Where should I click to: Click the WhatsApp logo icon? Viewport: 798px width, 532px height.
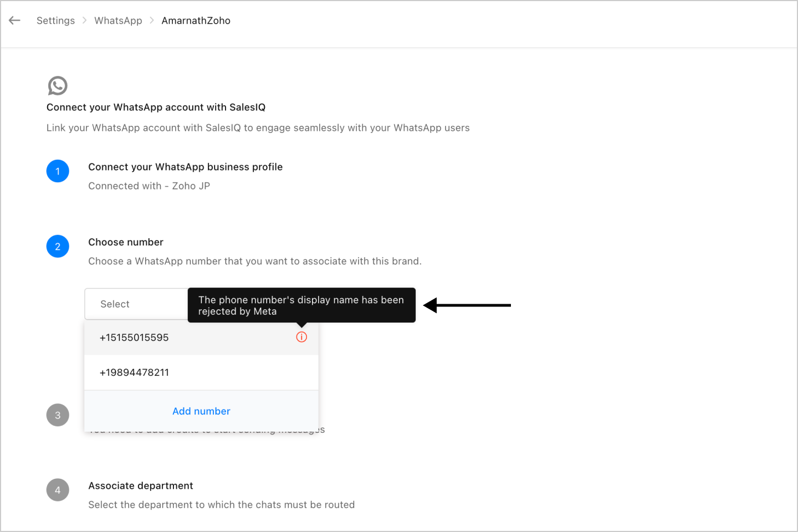click(x=58, y=86)
